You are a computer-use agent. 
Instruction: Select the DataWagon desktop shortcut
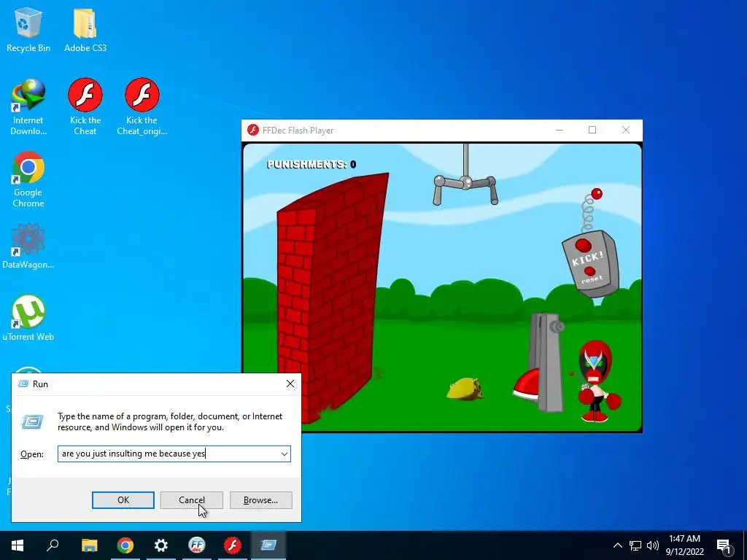click(28, 246)
